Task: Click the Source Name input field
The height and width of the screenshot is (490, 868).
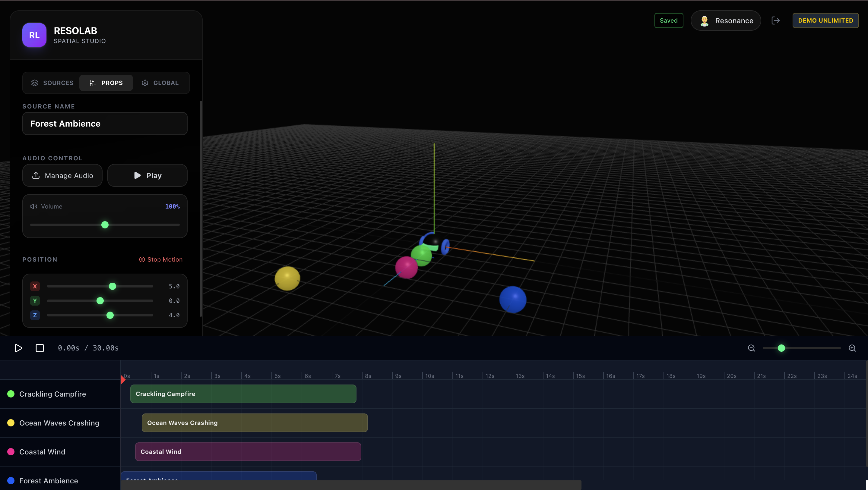Action: [105, 124]
